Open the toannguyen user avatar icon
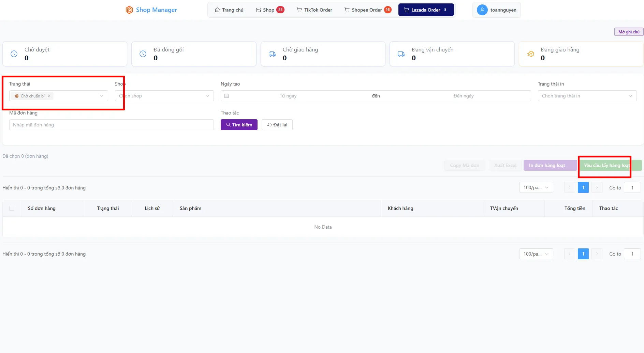The width and height of the screenshot is (644, 353). click(x=482, y=10)
